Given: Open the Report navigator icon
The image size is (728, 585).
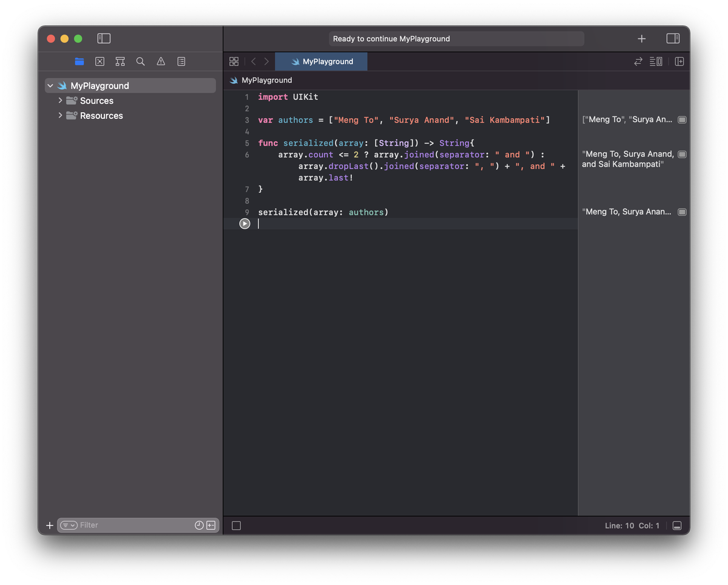Looking at the screenshot, I should [181, 61].
